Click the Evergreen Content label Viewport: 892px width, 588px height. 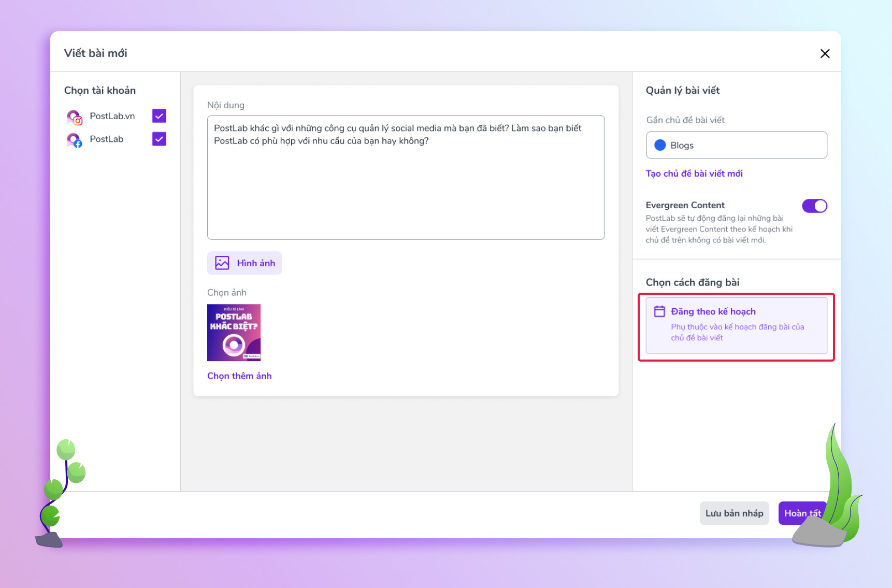[x=685, y=205]
